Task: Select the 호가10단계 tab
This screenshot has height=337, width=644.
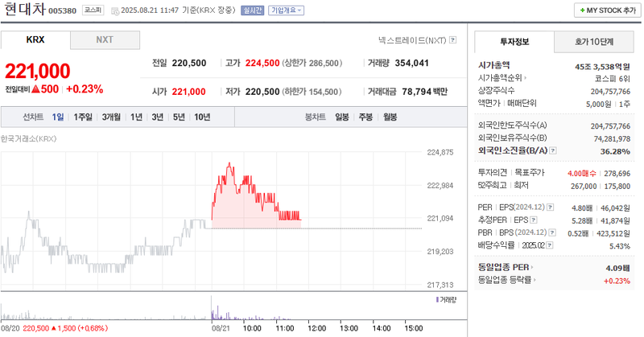Action: coord(594,42)
